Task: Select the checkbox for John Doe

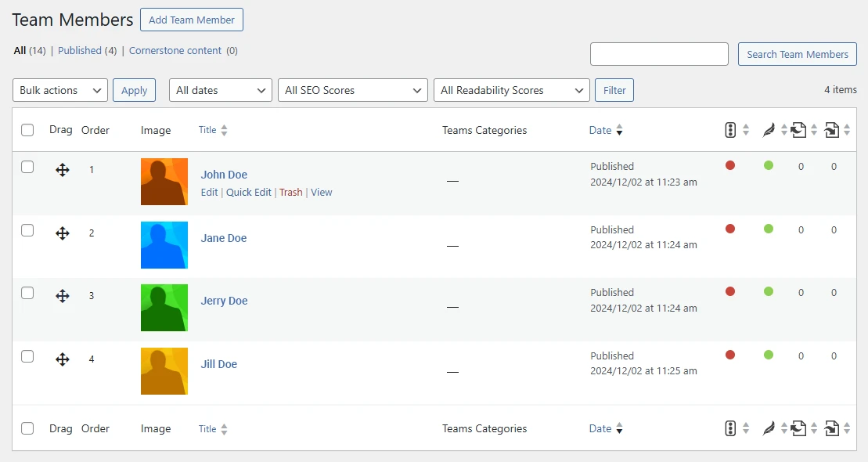Action: tap(27, 167)
